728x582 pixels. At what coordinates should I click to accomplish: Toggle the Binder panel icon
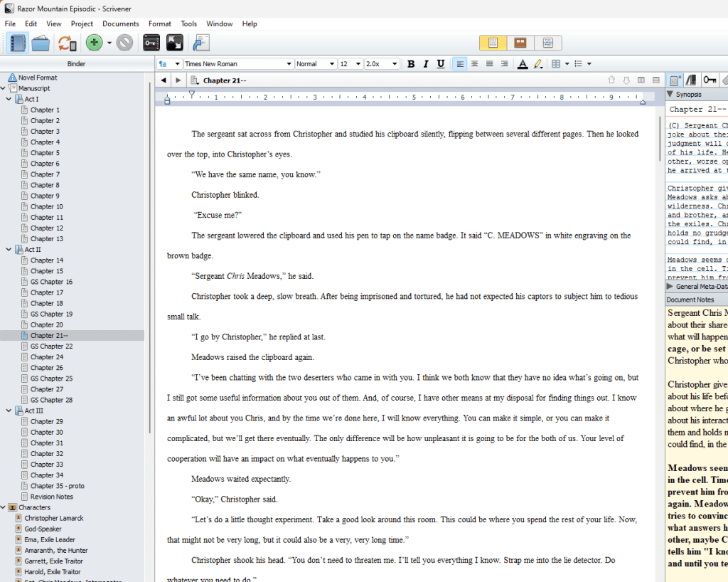pyautogui.click(x=18, y=43)
